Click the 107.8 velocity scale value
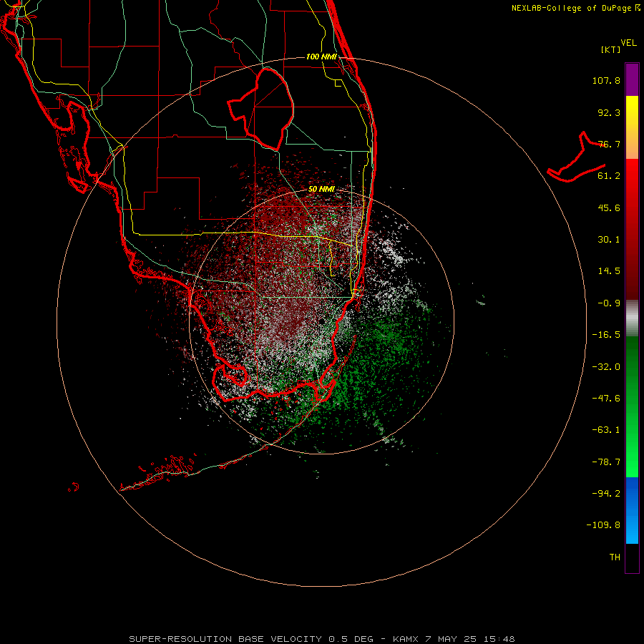Image resolution: width=644 pixels, height=644 pixels. (x=606, y=80)
